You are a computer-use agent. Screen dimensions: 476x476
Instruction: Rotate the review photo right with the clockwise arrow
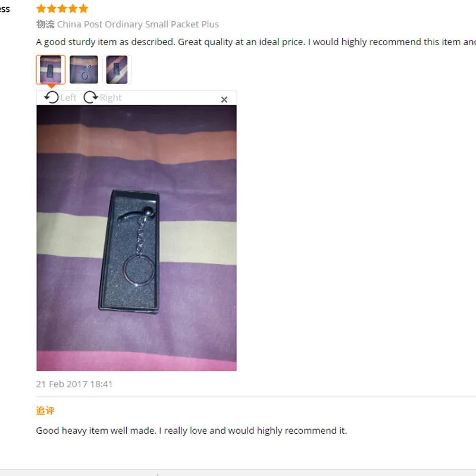click(90, 97)
